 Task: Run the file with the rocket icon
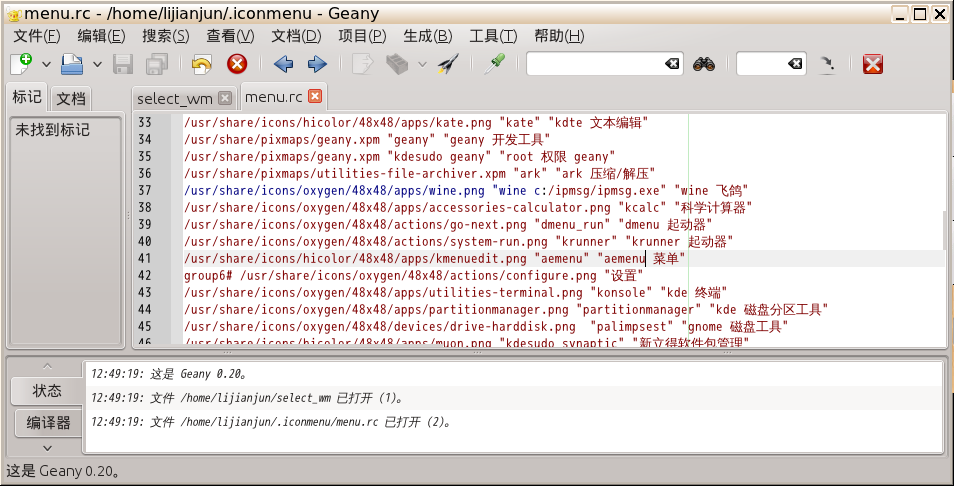pos(448,64)
